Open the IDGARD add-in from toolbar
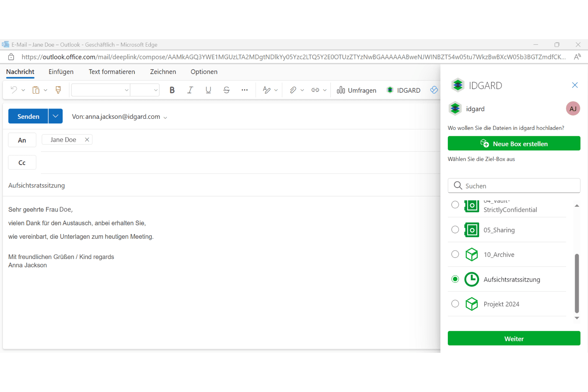This screenshot has height=392, width=588. tap(403, 90)
